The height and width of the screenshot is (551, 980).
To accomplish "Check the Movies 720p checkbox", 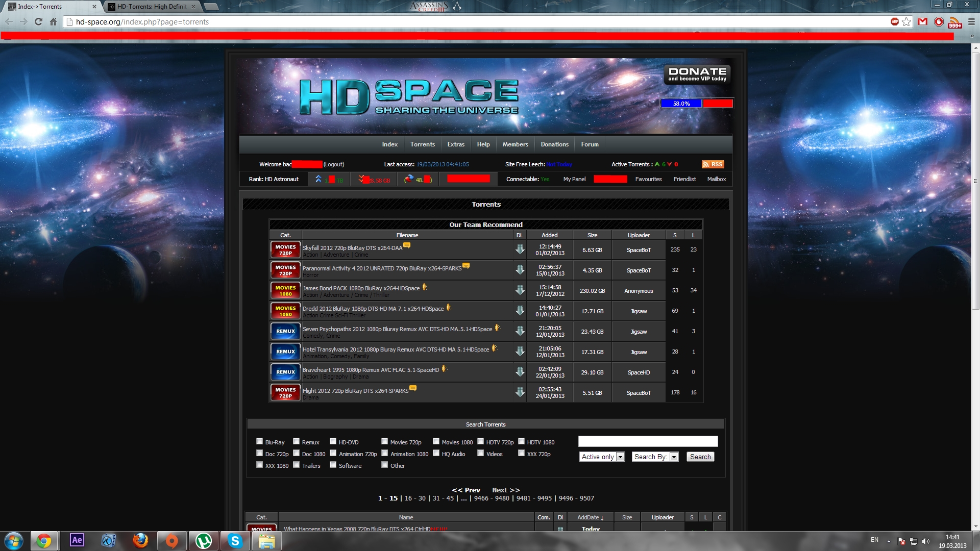I will coord(384,441).
